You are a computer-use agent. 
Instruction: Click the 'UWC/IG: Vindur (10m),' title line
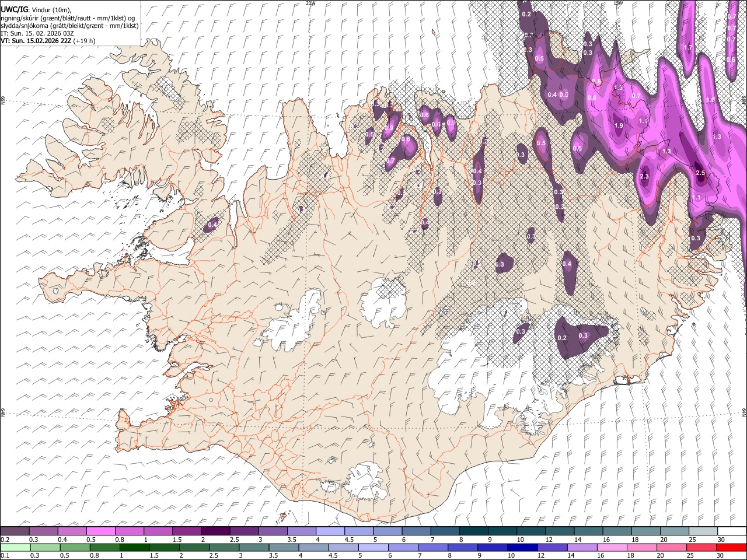point(36,10)
